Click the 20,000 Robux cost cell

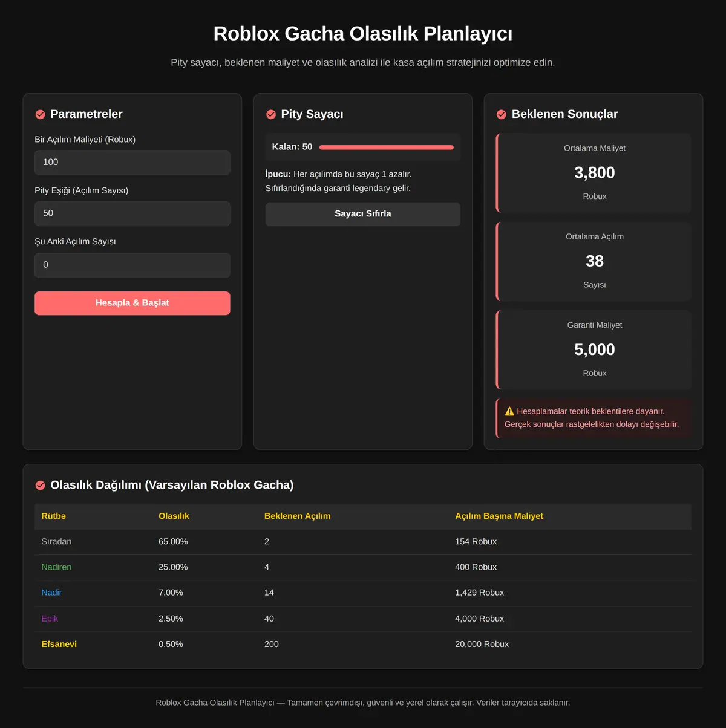coord(482,644)
